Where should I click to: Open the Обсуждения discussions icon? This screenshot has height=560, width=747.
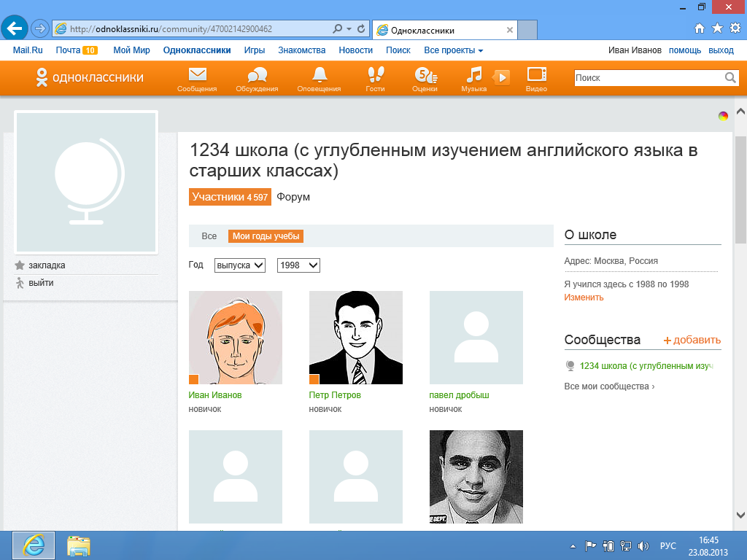[258, 79]
